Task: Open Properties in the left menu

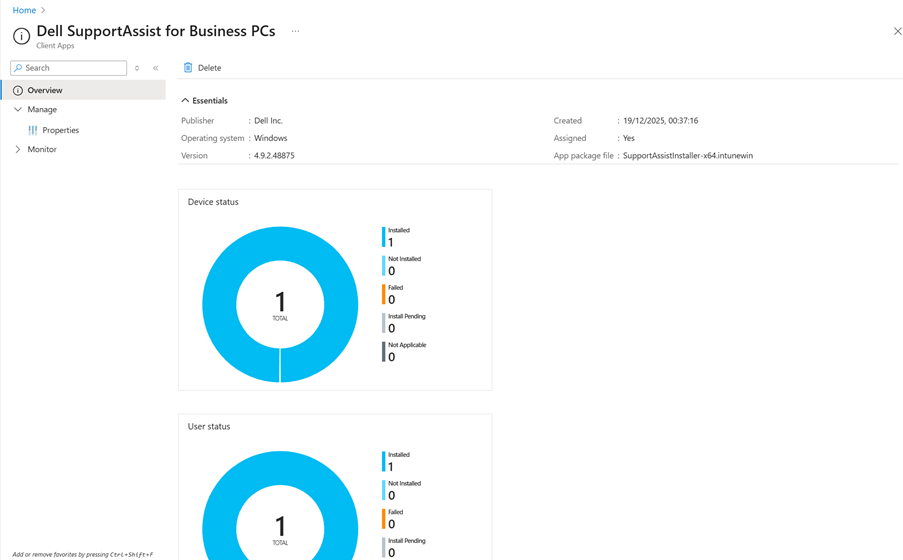Action: tap(61, 130)
